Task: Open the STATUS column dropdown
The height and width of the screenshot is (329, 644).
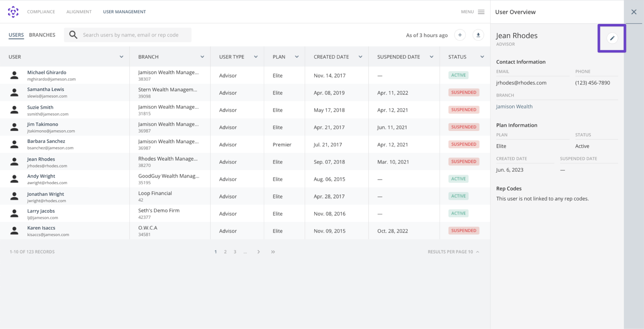Action: [482, 56]
